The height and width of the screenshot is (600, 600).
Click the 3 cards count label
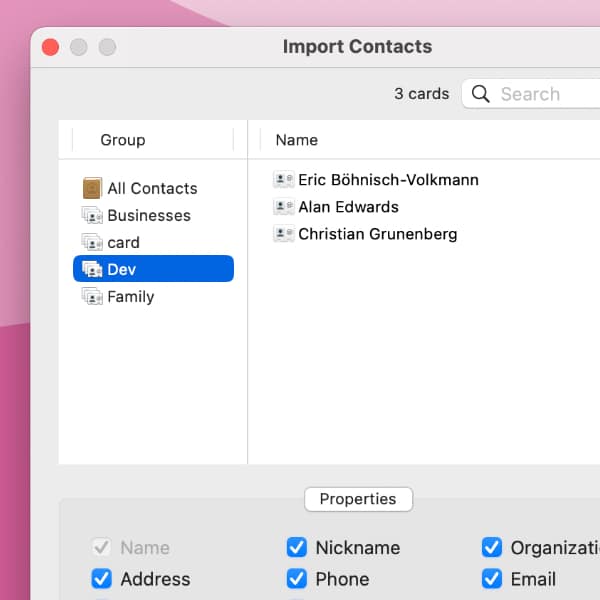(x=422, y=94)
